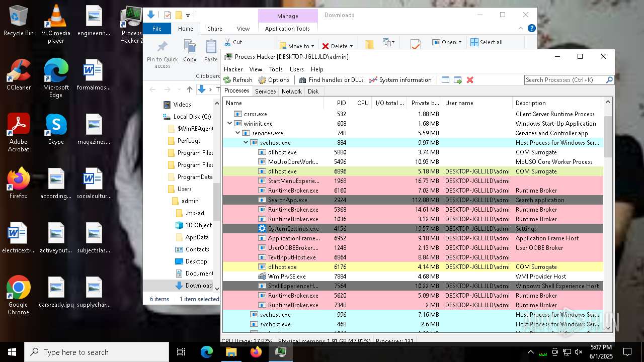The image size is (644, 362).
Task: Open Explorer Help question mark
Action: pyautogui.click(x=531, y=29)
